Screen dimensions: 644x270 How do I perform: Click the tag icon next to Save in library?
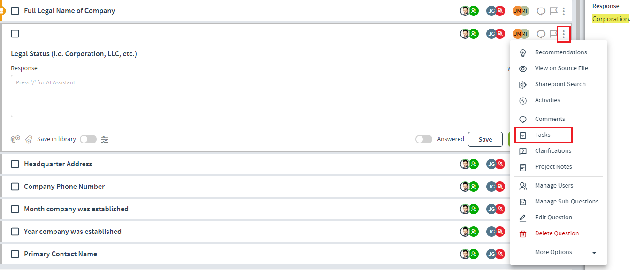click(x=29, y=139)
